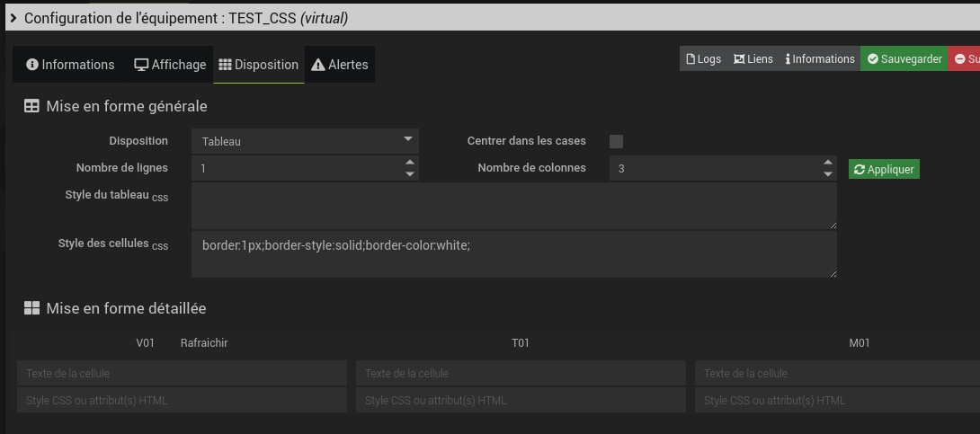The width and height of the screenshot is (980, 434).
Task: Collapse the Configuration de l'équipement header
Action: (x=13, y=18)
